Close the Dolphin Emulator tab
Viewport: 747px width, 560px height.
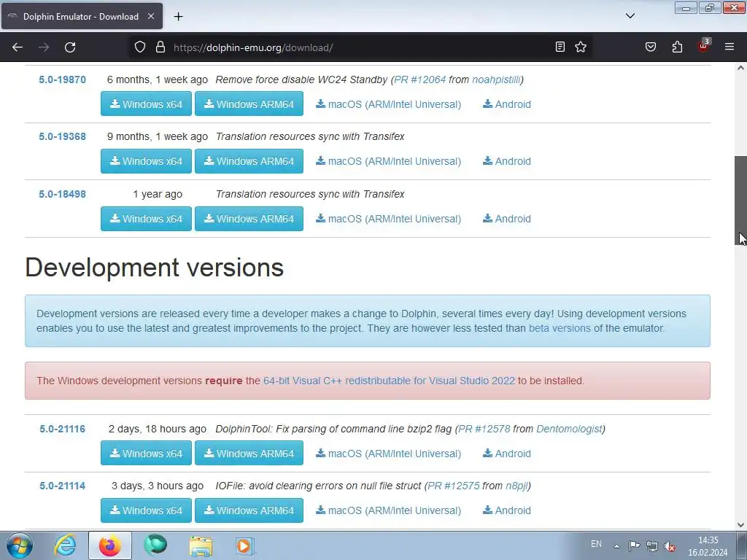click(x=150, y=16)
